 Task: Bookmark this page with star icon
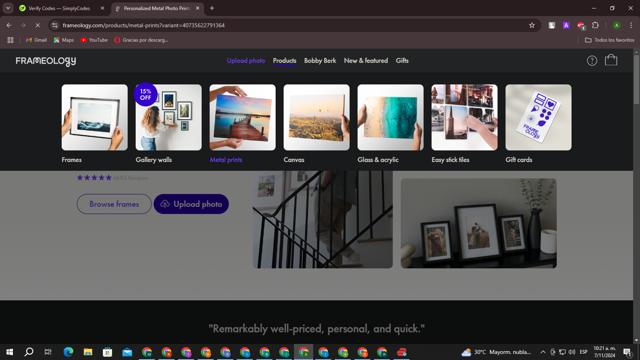tap(532, 25)
